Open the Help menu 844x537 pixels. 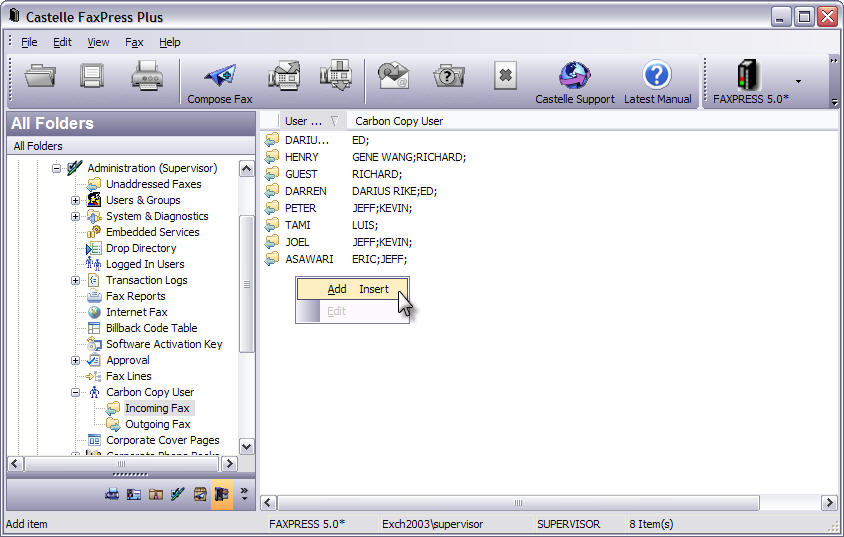(x=170, y=42)
